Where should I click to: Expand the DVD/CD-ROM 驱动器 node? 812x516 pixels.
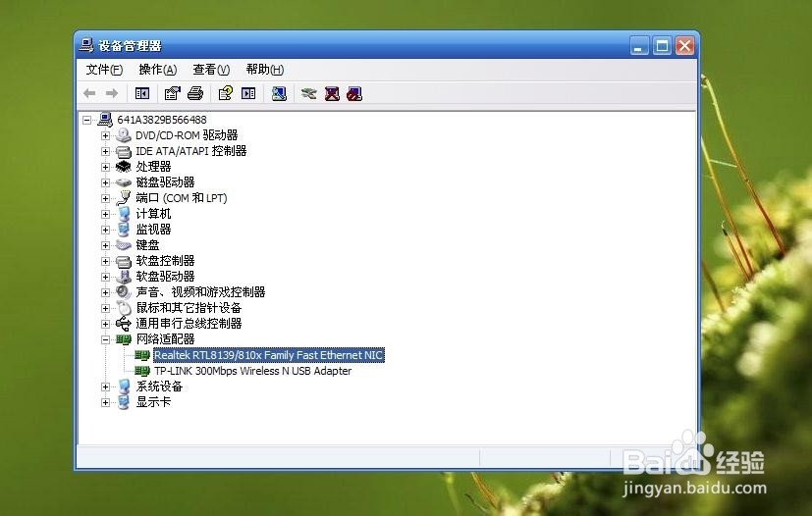point(105,135)
